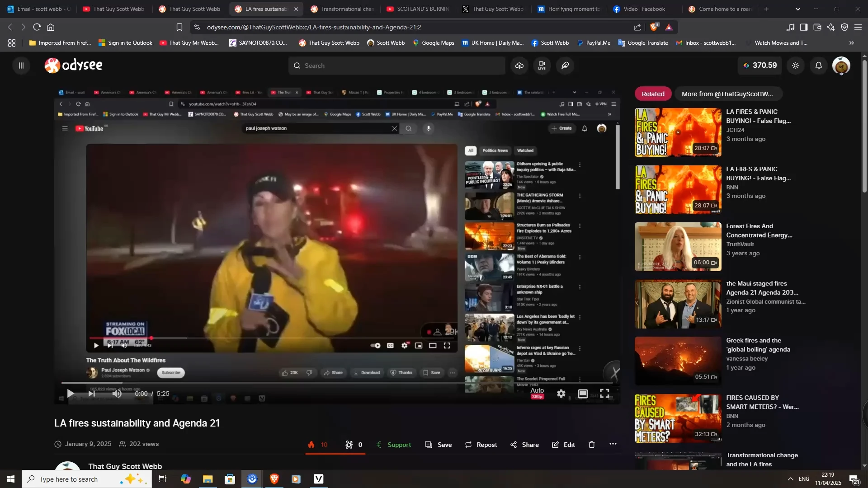Open Brave VPN shield icon

[x=844, y=27]
